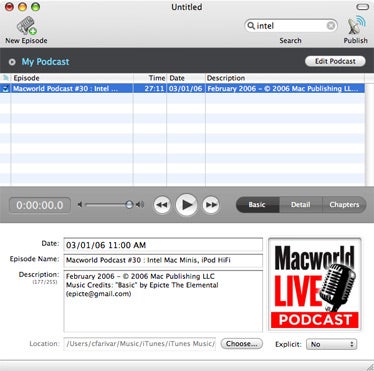Mute using the low volume speaker icon
This screenshot has height=371, width=374.
80,204
